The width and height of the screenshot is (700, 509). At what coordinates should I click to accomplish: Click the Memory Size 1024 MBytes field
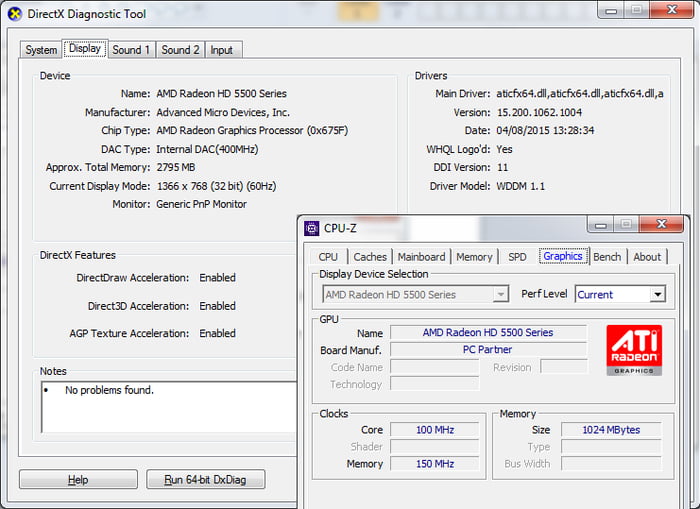(611, 430)
